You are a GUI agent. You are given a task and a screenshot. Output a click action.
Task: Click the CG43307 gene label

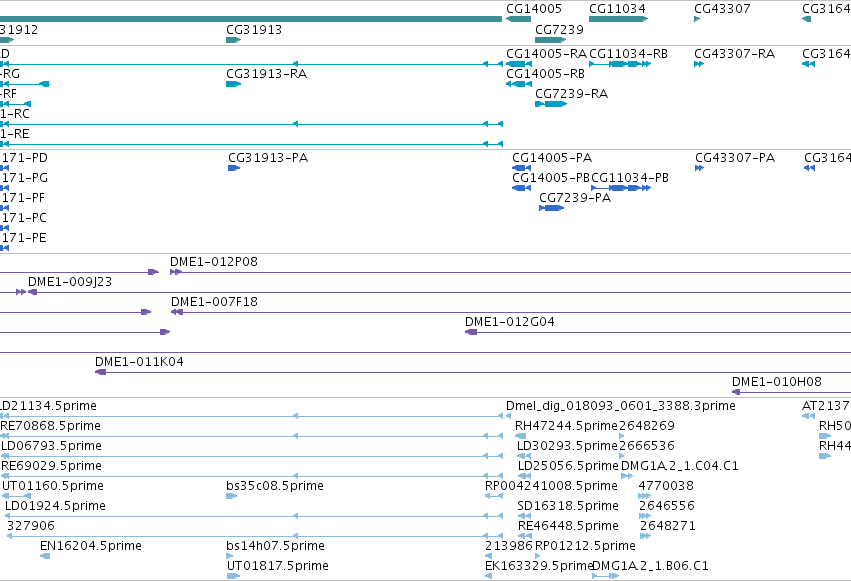point(722,9)
